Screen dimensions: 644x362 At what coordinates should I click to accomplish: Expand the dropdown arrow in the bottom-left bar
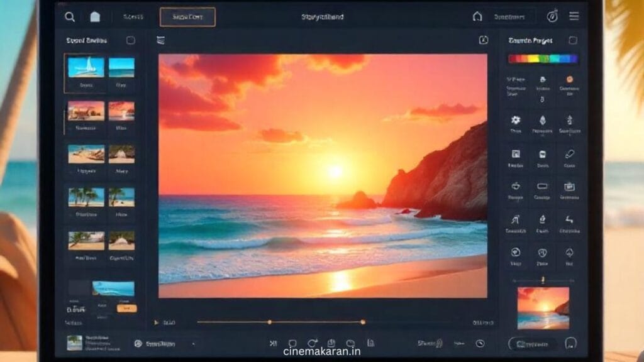[x=192, y=344]
